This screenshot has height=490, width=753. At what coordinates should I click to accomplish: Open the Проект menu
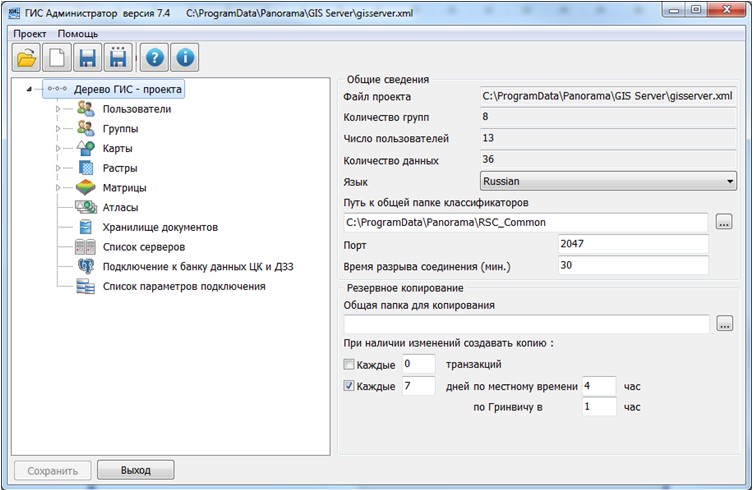[x=30, y=34]
